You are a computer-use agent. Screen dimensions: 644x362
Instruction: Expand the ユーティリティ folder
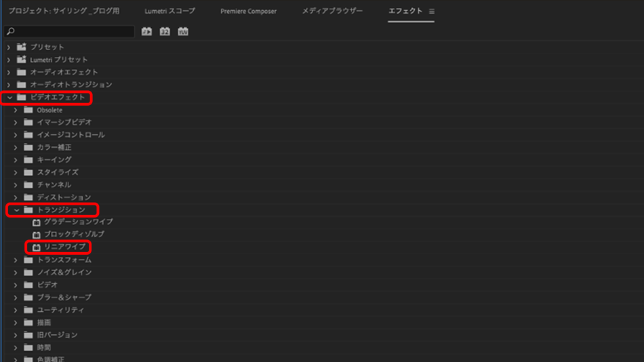pyautogui.click(x=16, y=310)
